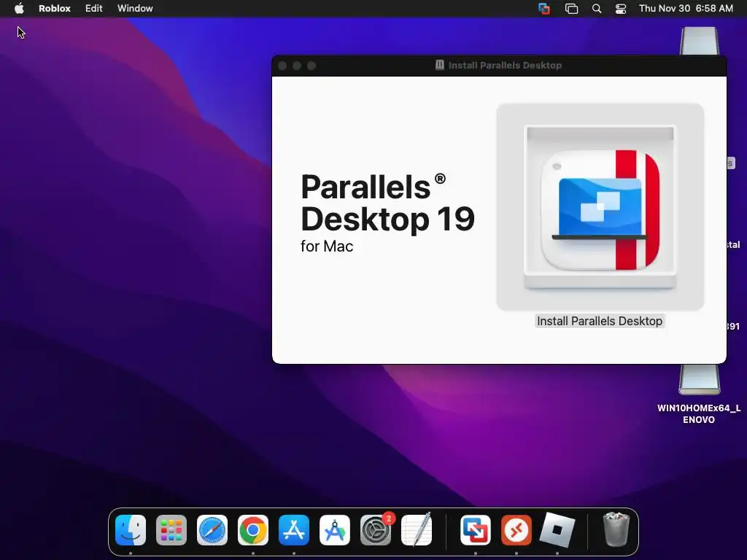Zoom the Install Parallels Desktop window
The width and height of the screenshot is (747, 560).
coord(311,66)
